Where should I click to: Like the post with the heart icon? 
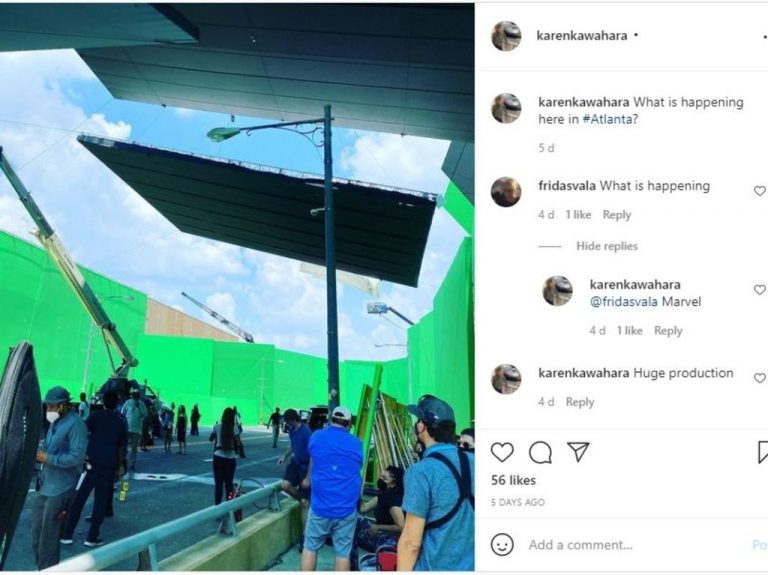[x=502, y=452]
